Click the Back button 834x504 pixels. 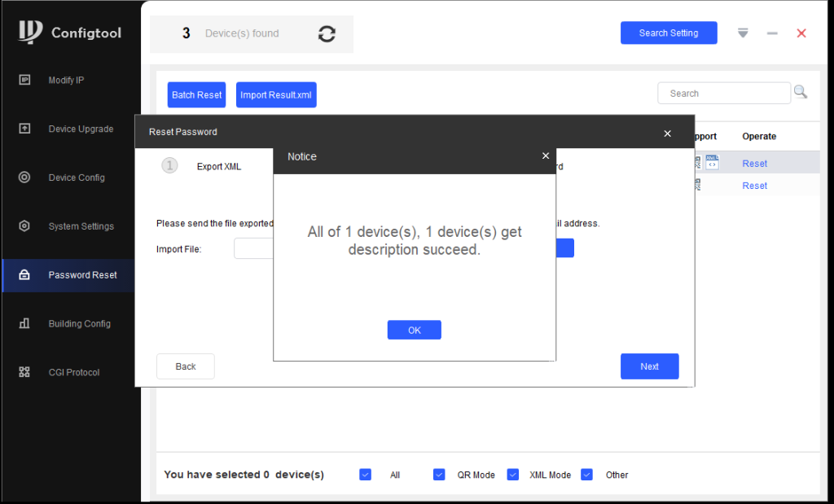[x=186, y=366]
